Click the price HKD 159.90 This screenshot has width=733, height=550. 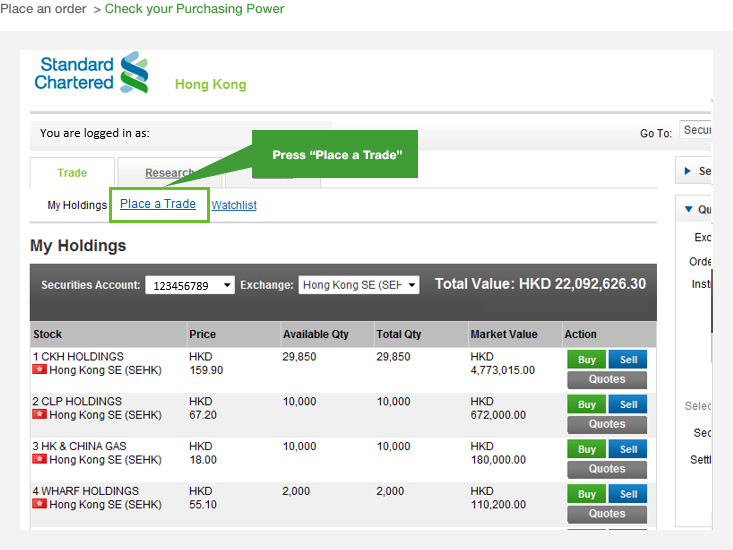(x=206, y=364)
